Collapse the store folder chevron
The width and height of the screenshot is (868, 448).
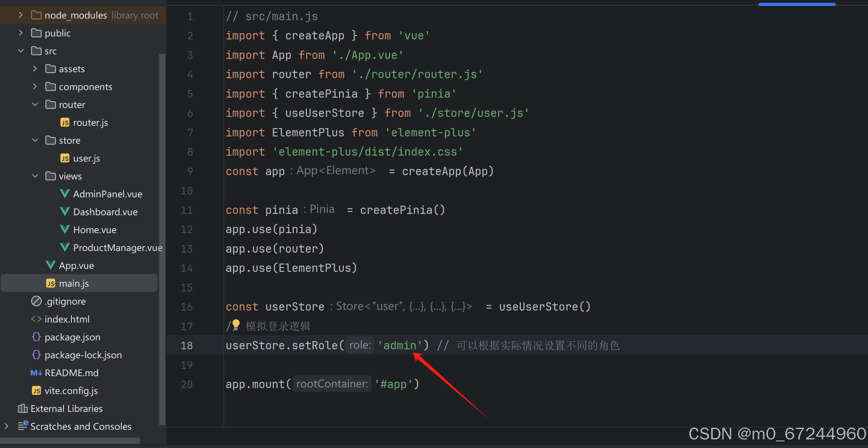click(x=35, y=140)
